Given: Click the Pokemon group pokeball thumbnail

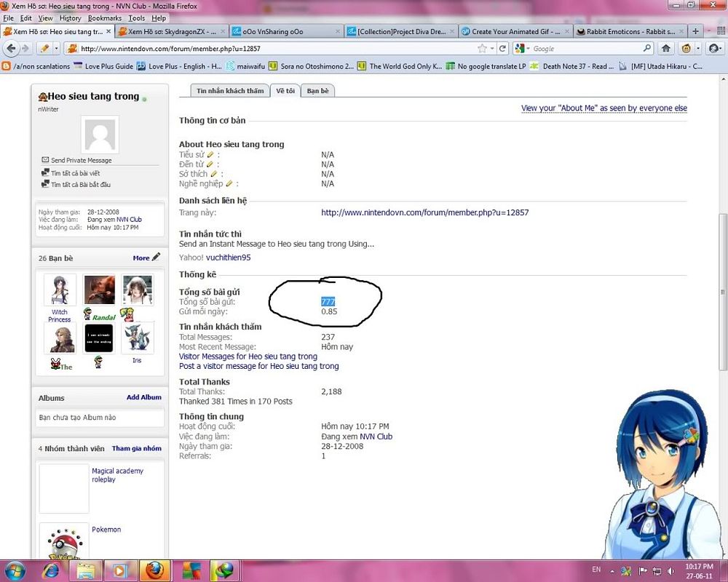Looking at the screenshot, I should click(64, 541).
